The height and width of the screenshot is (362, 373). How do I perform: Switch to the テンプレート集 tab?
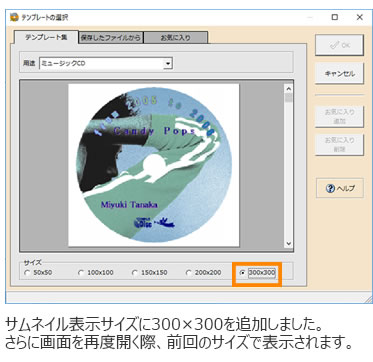(x=46, y=37)
